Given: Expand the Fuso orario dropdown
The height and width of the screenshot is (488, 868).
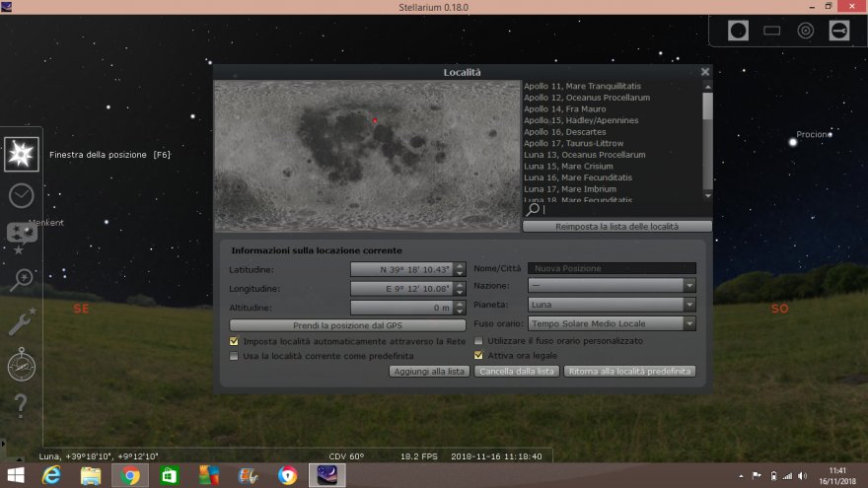Looking at the screenshot, I should point(612,322).
